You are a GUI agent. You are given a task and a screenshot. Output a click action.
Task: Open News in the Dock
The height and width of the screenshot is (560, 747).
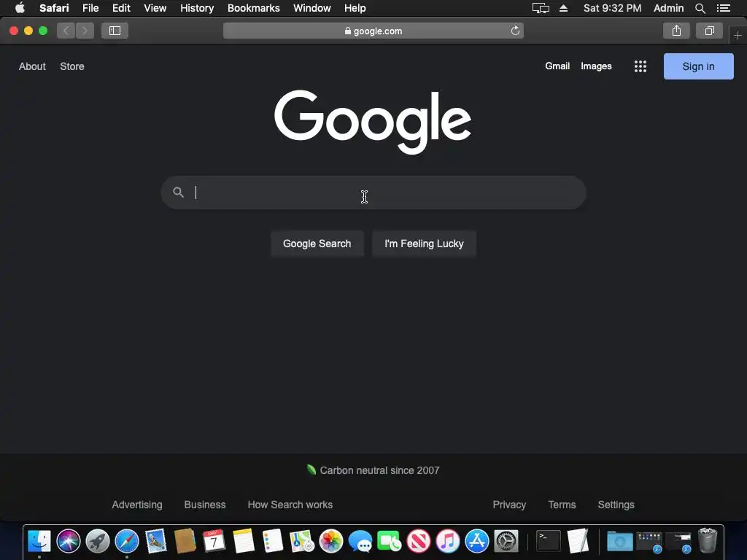coord(418,542)
